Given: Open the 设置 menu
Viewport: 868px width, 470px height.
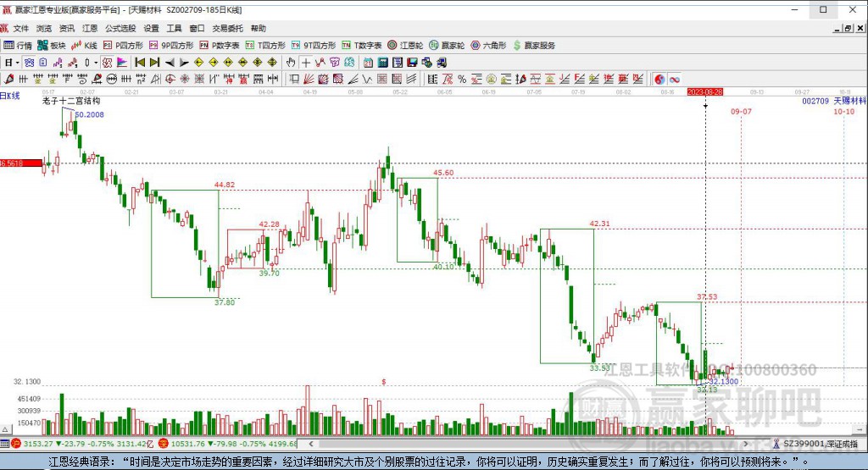Looking at the screenshot, I should click(151, 28).
